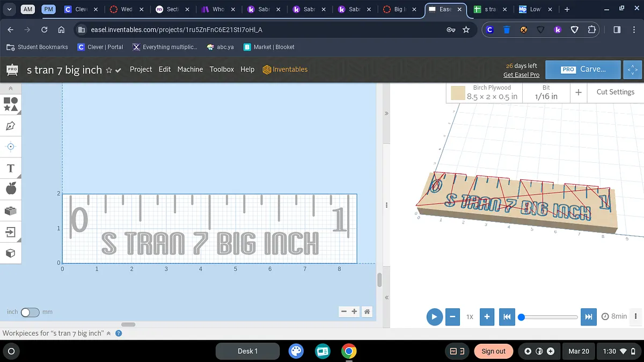Play the carve simulation preview

point(434,316)
